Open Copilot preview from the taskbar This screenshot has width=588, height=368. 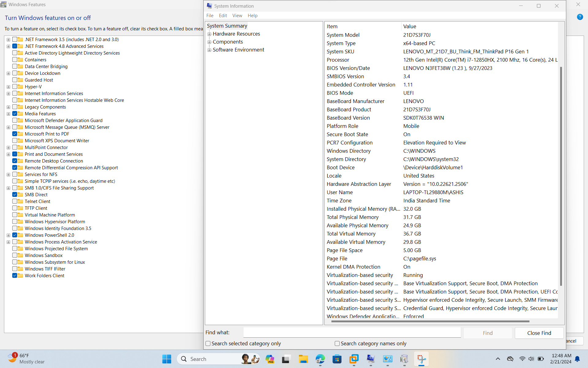[270, 359]
